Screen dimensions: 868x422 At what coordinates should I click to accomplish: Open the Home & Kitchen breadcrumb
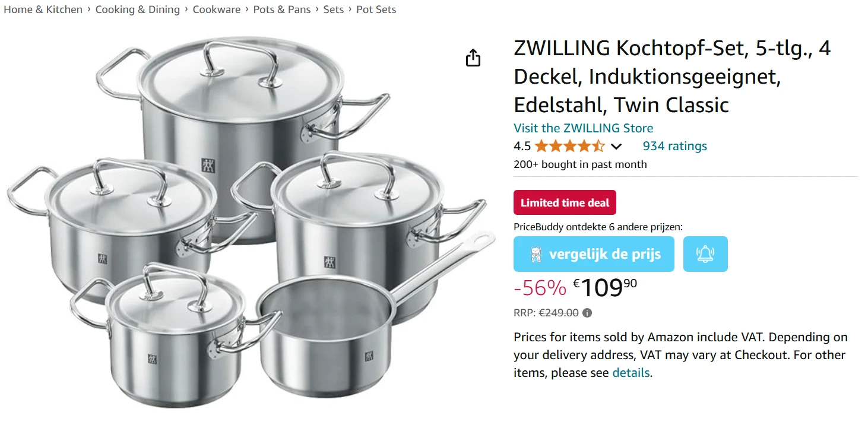click(43, 9)
